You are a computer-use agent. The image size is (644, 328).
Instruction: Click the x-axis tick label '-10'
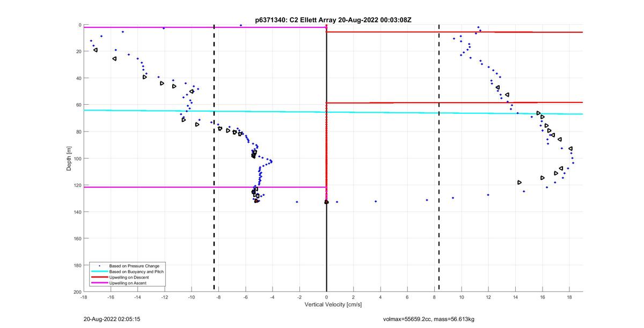192,297
